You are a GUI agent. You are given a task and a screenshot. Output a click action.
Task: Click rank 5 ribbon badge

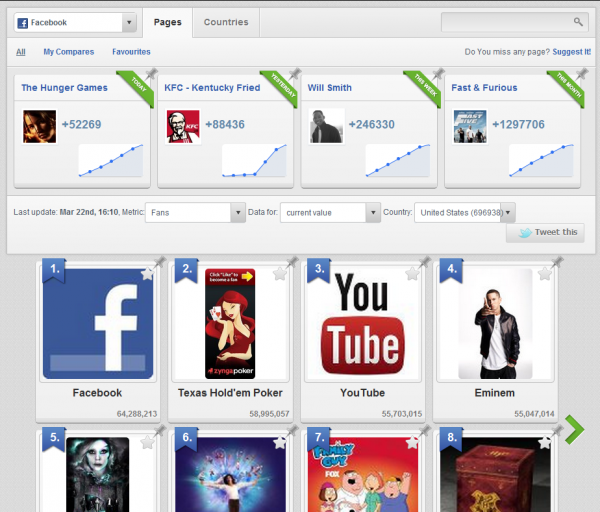(x=54, y=439)
